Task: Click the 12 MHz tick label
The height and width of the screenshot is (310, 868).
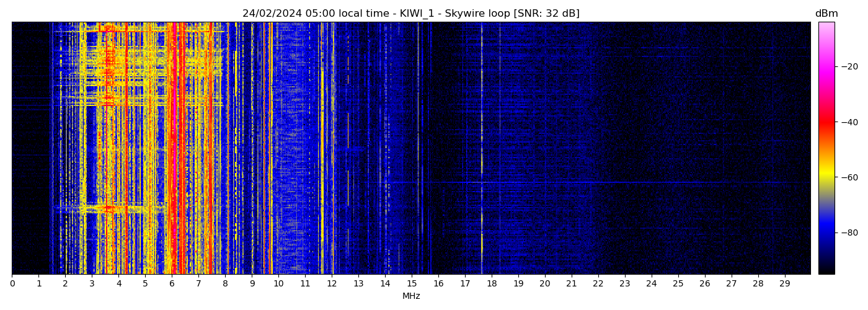Action: pos(332,283)
